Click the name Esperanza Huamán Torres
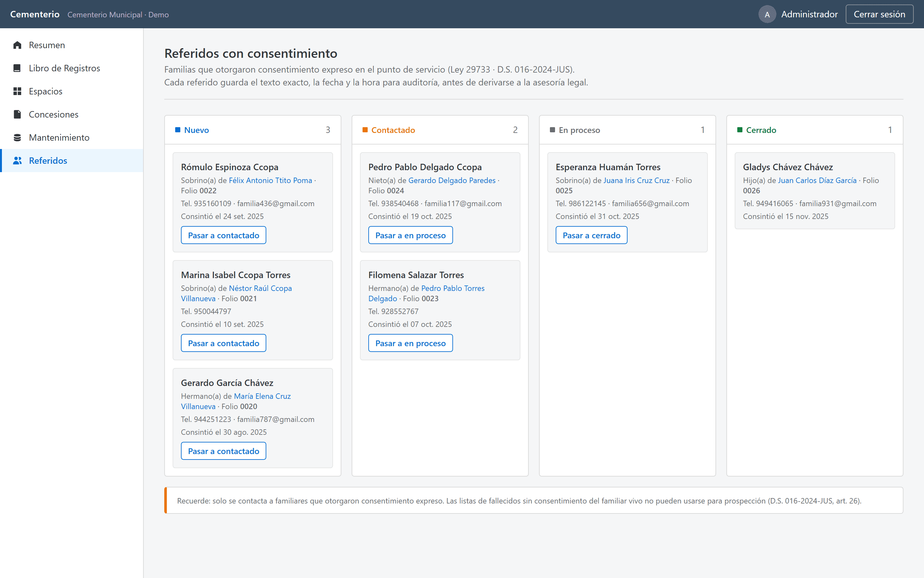 608,167
